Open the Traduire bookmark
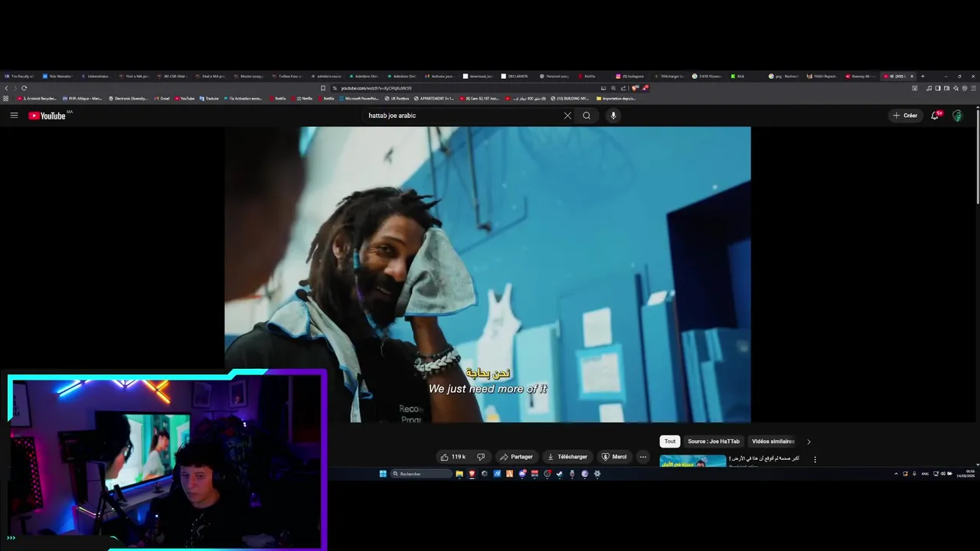This screenshot has height=551, width=980. (x=209, y=99)
